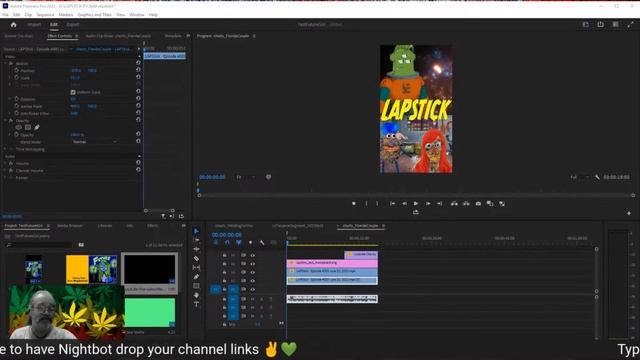This screenshot has height=360, width=640.
Task: Collapse the Motion effect group
Action: coord(5,63)
